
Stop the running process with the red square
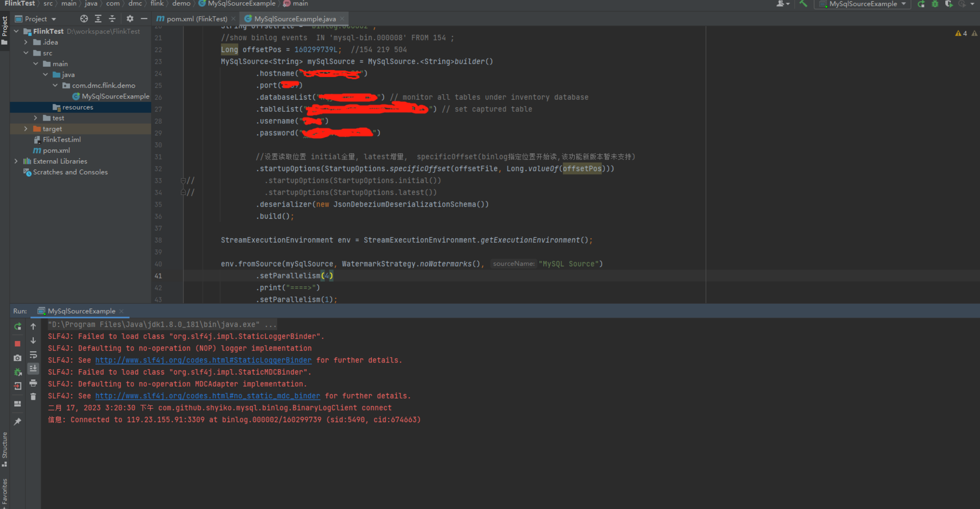[x=17, y=344]
